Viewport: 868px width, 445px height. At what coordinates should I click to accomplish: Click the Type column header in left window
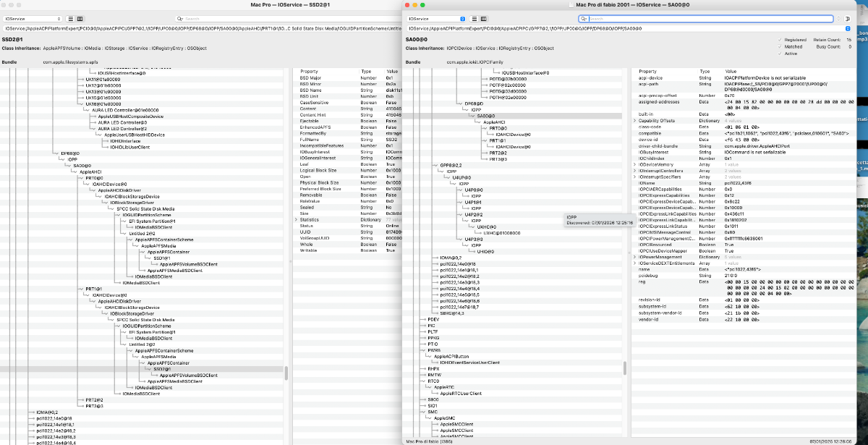(366, 72)
